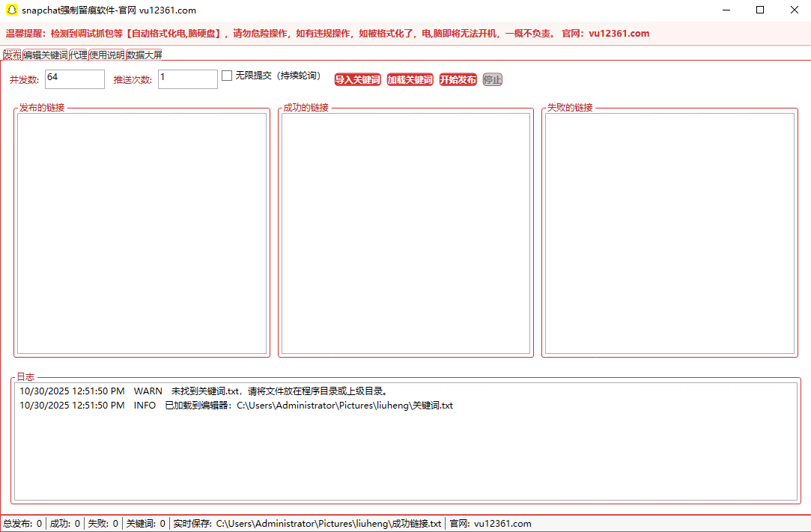The height and width of the screenshot is (532, 811).
Task: Focus the 并发数 input field
Action: point(75,79)
